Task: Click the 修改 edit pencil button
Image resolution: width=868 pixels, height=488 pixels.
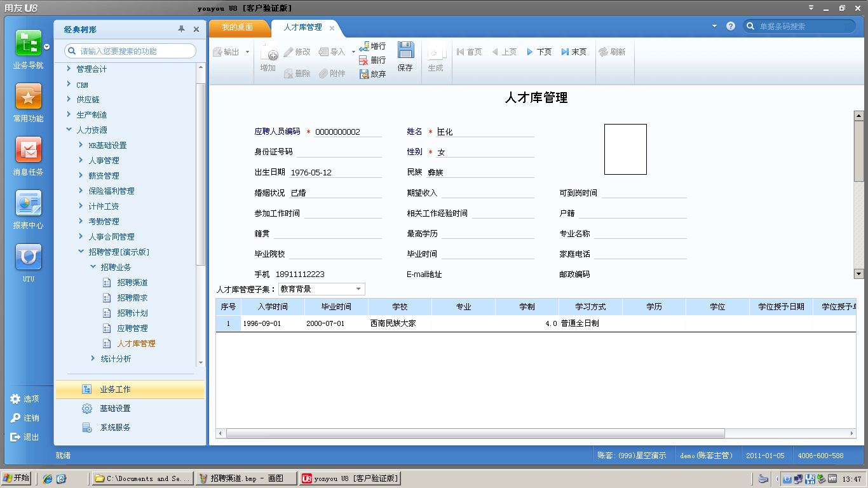Action: (297, 52)
